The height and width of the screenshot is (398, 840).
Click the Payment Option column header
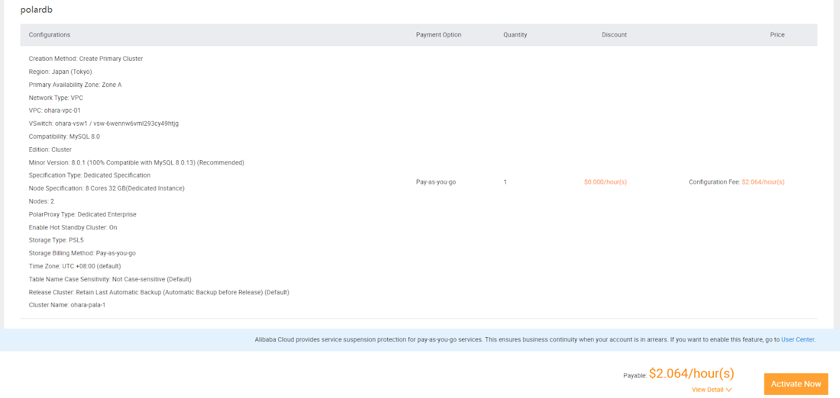tap(438, 35)
